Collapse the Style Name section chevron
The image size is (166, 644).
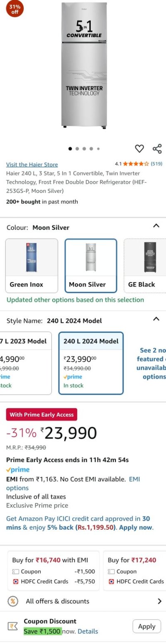[x=156, y=319]
